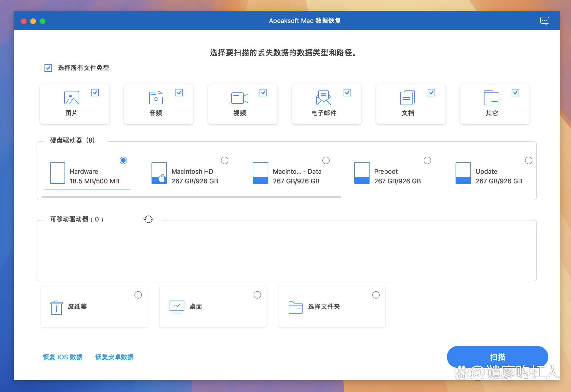Viewport: 571px width, 392px height.
Task: Click the Audio (音频) music note icon
Action: [156, 98]
